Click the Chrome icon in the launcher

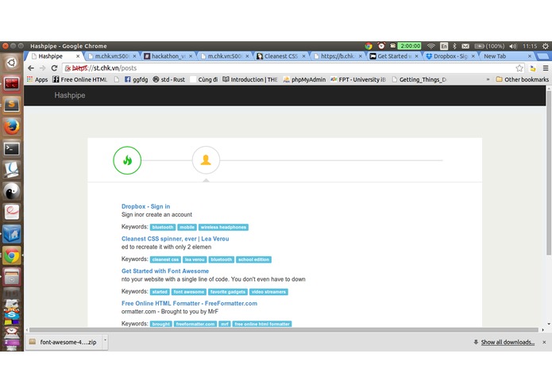tap(12, 256)
